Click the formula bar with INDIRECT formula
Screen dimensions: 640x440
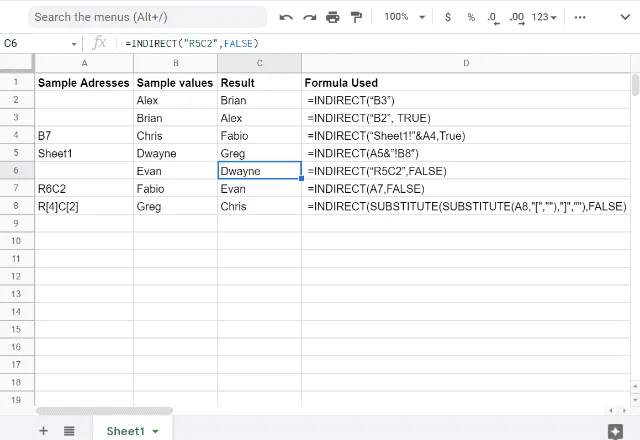pyautogui.click(x=380, y=43)
